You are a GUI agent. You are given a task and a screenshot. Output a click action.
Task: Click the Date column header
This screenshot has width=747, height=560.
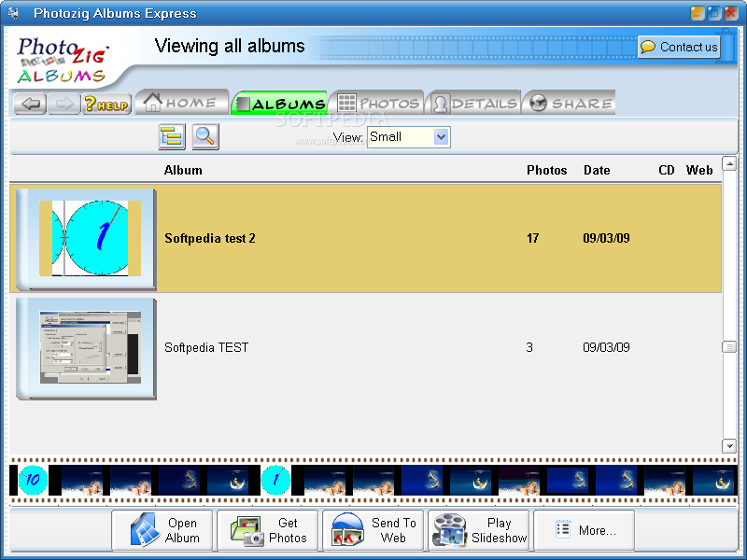pyautogui.click(x=597, y=170)
